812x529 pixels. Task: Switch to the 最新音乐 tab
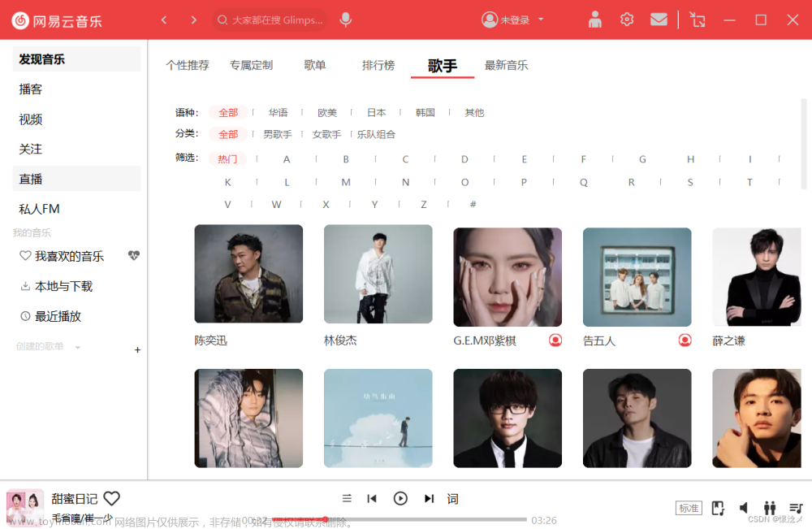coord(506,65)
